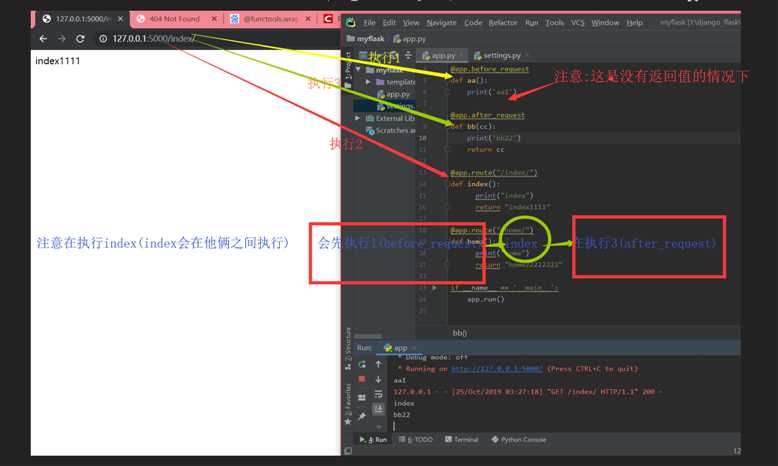
Task: Open the 6: TODO tool window
Action: [x=416, y=440]
